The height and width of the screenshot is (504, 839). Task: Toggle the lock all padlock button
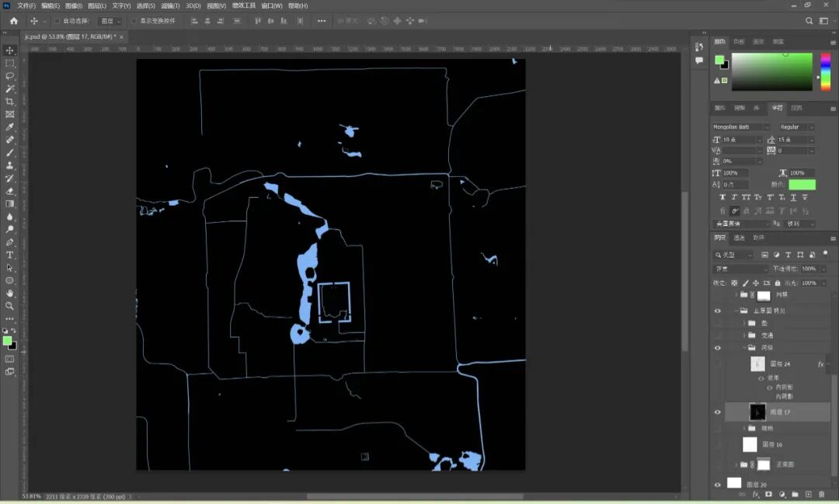pyautogui.click(x=778, y=283)
